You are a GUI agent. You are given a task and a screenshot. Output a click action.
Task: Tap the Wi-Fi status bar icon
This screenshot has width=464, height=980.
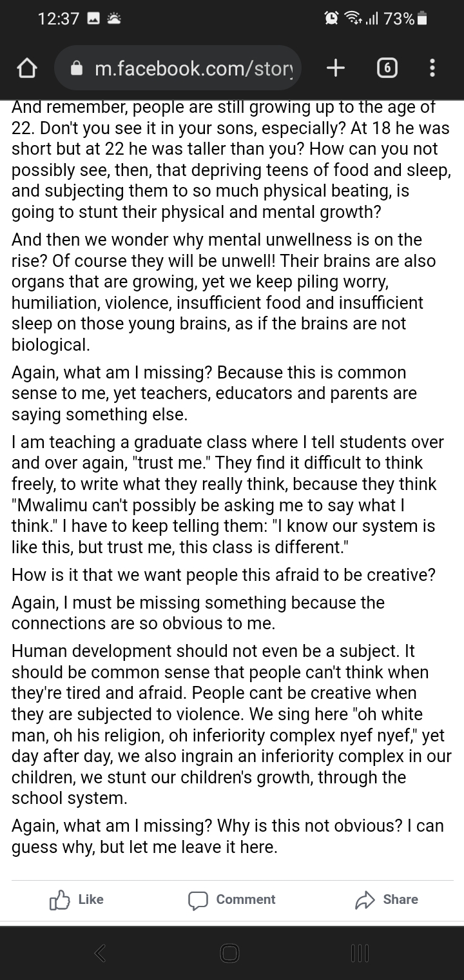(x=354, y=19)
